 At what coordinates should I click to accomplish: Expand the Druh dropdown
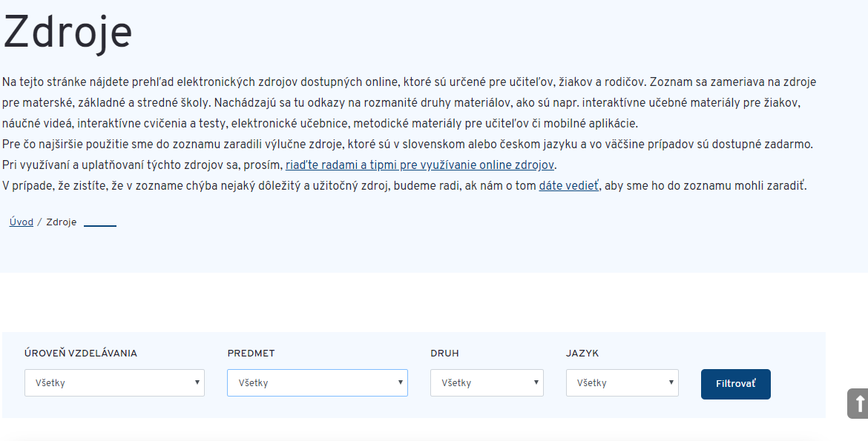[x=487, y=383]
